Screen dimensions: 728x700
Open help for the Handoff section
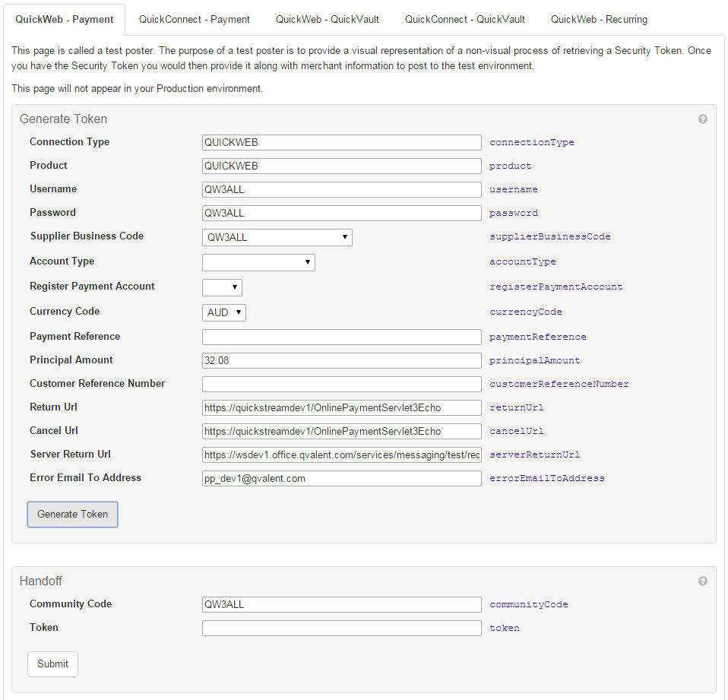(x=702, y=580)
